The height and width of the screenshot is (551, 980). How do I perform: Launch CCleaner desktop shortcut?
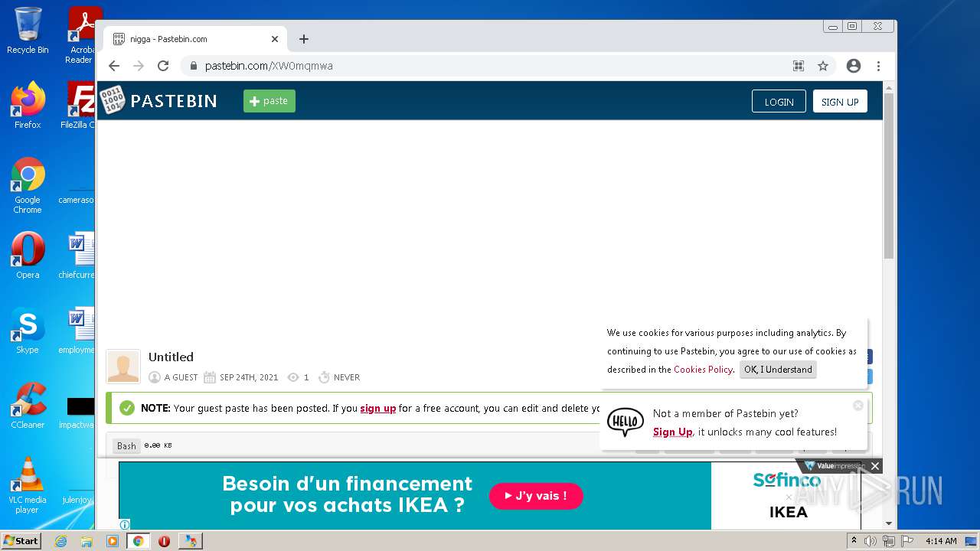[28, 406]
